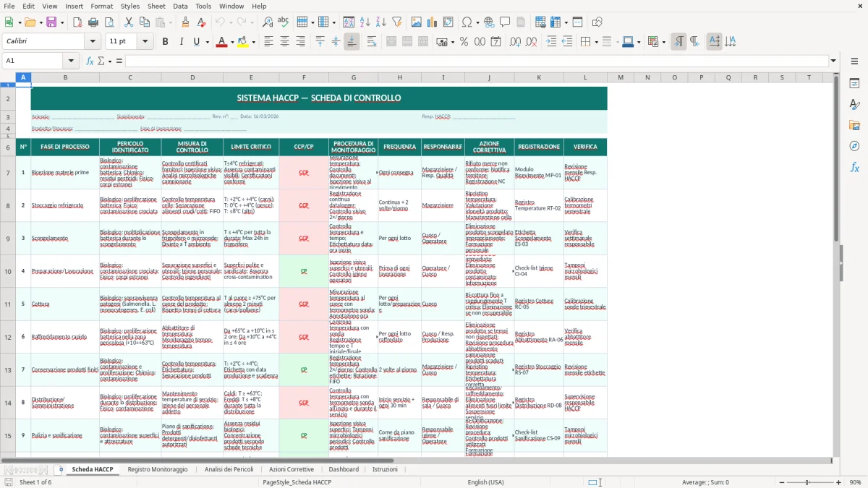Toggle left-to-right text direction

pyautogui.click(x=678, y=42)
